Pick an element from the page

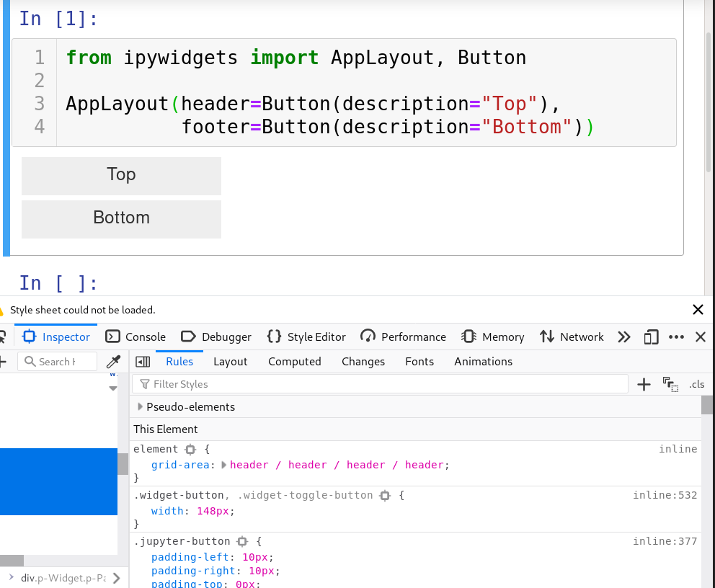(x=2, y=337)
